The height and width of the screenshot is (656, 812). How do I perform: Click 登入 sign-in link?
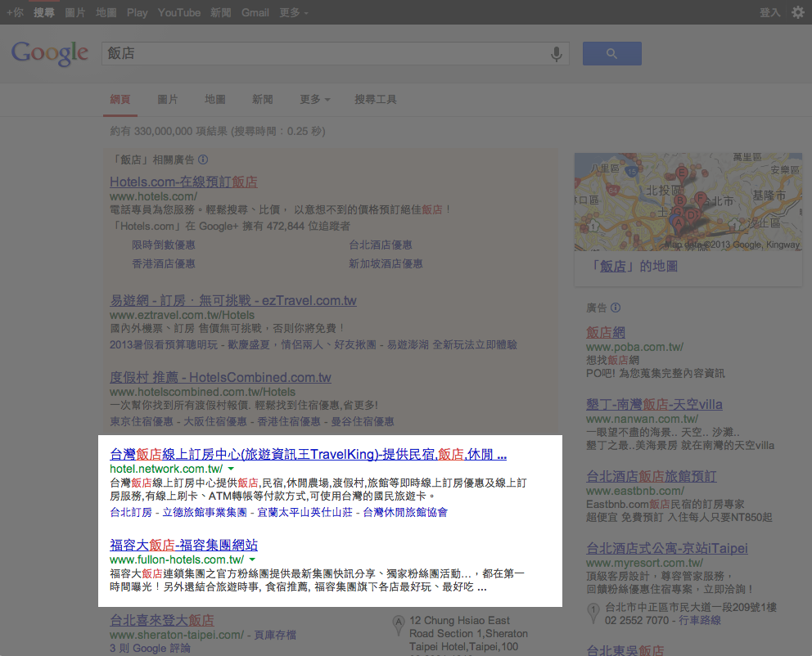pos(770,12)
